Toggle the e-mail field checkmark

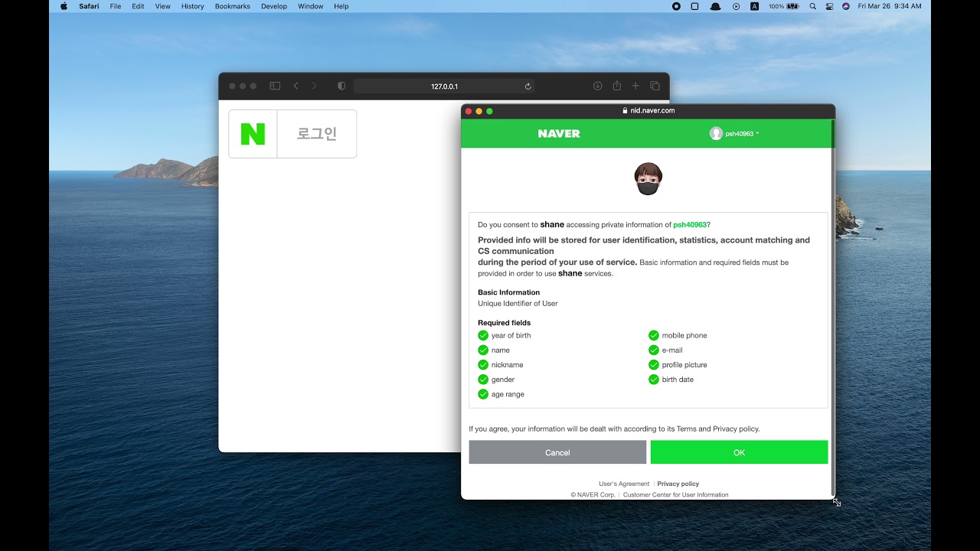[x=654, y=350]
